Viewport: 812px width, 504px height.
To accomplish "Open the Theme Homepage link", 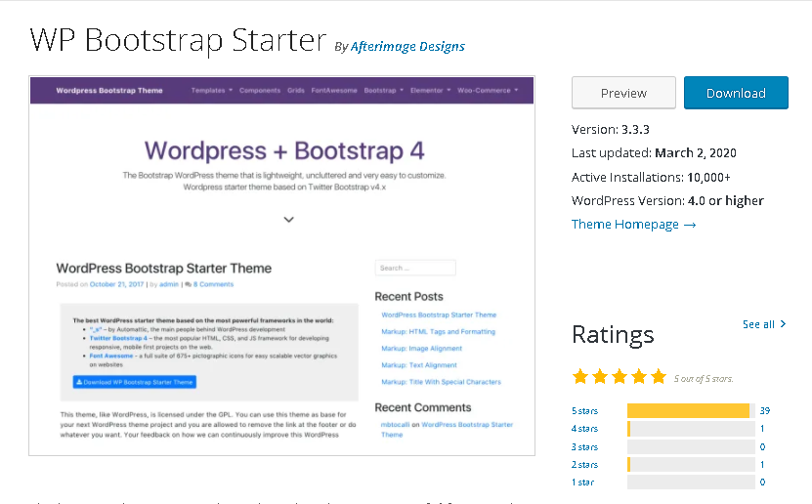I will point(633,225).
